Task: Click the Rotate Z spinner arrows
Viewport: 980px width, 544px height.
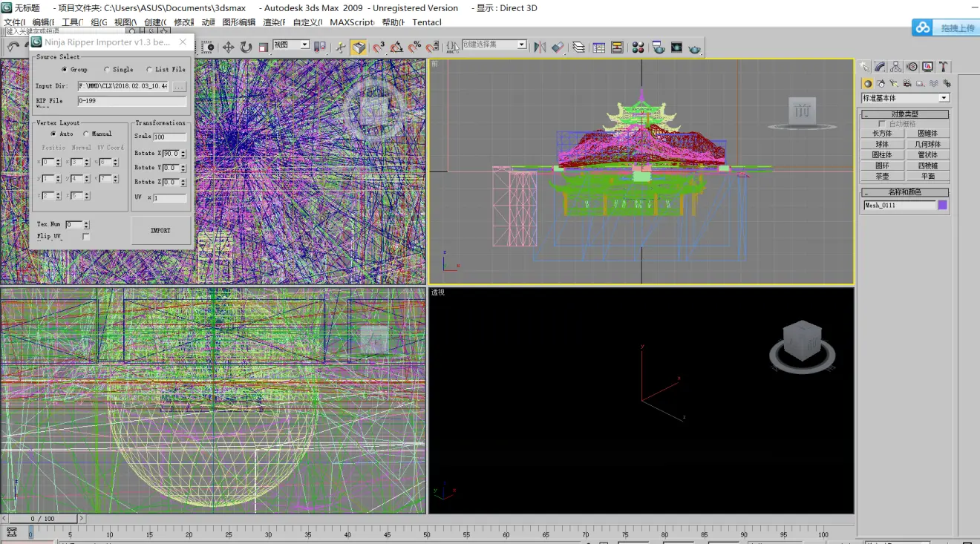Action: click(183, 182)
